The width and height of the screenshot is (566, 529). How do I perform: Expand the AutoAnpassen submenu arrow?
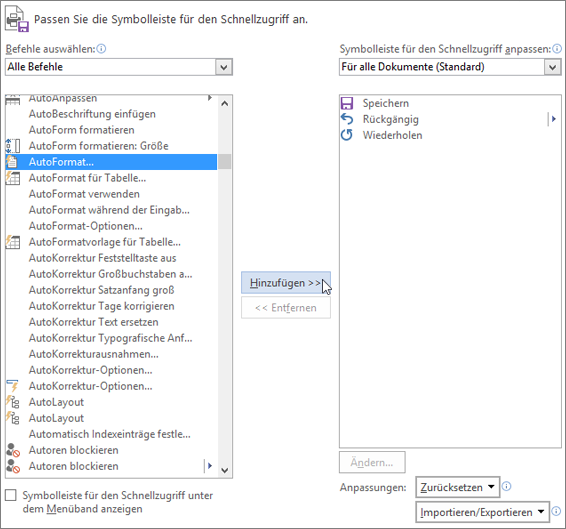click(x=210, y=98)
